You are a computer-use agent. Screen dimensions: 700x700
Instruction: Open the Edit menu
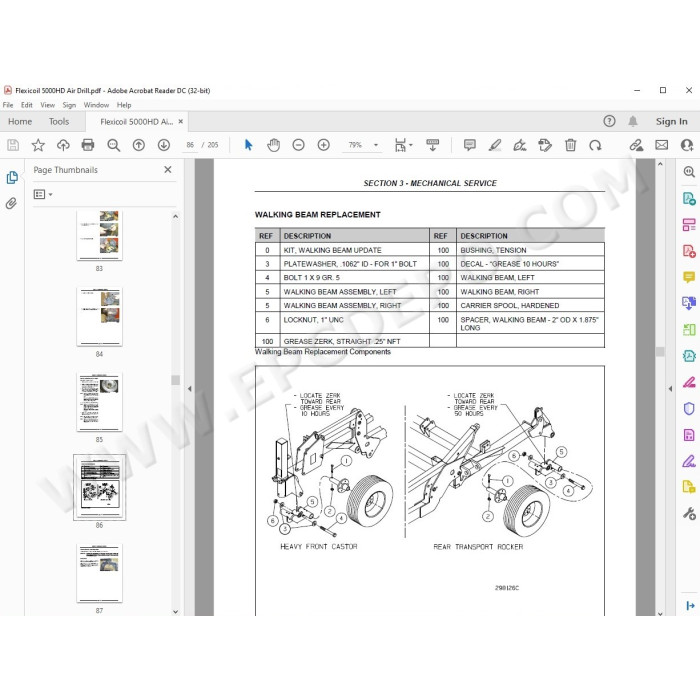point(26,105)
